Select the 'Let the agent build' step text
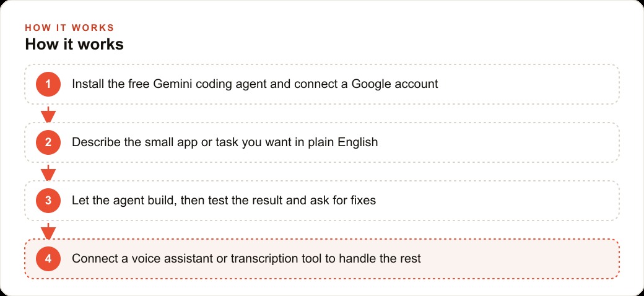This screenshot has width=644, height=296. (224, 201)
